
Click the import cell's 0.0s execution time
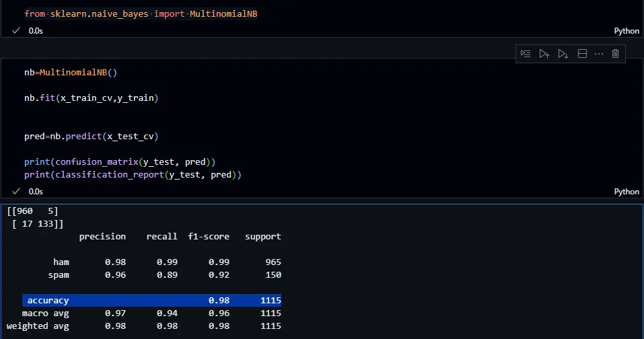[36, 31]
